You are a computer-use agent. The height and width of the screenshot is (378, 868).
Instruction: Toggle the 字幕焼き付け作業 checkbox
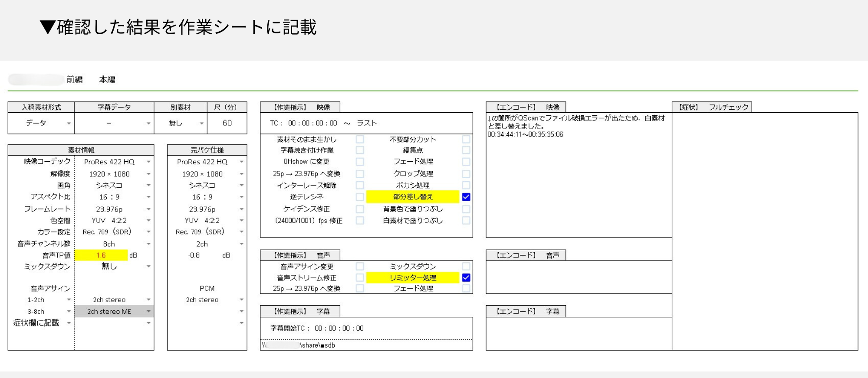[x=360, y=150]
